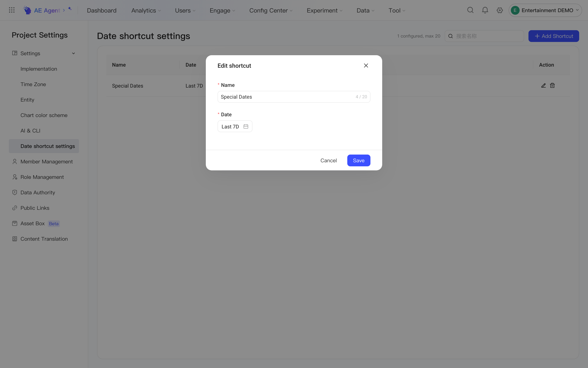Image resolution: width=588 pixels, height=368 pixels.
Task: Open Role Management in the sidebar
Action: (x=44, y=177)
